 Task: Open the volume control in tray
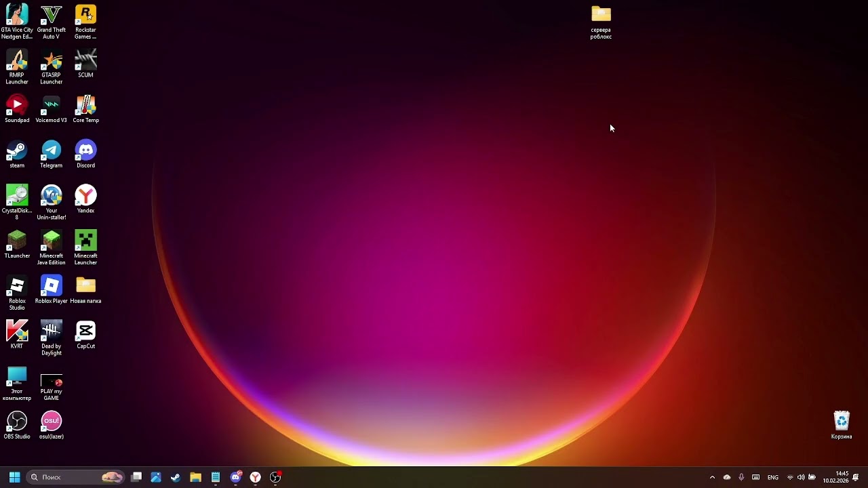pos(801,477)
